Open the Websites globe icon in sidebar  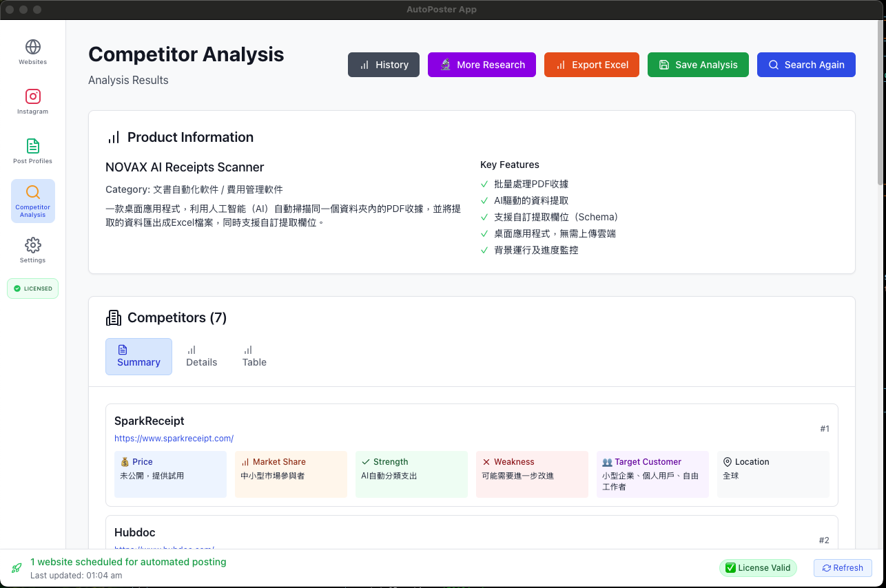click(x=32, y=47)
